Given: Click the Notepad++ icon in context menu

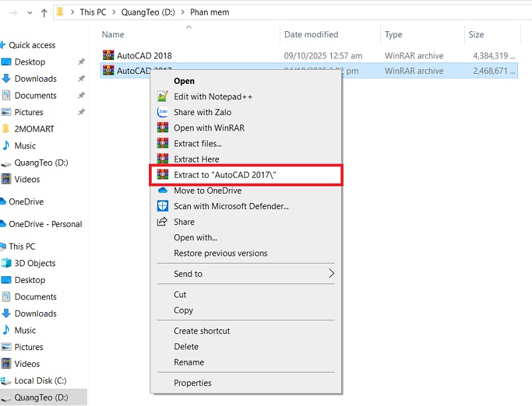Looking at the screenshot, I should (x=163, y=97).
